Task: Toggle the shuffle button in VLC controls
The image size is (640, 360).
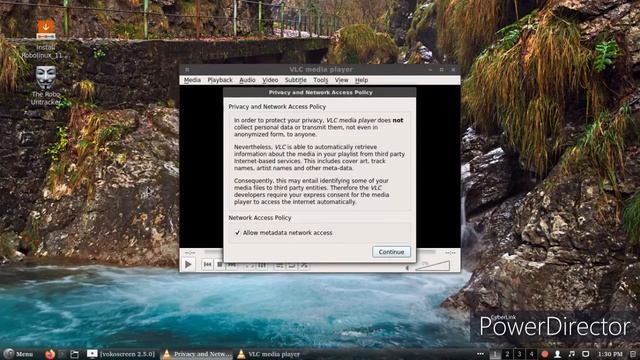Action: point(304,266)
